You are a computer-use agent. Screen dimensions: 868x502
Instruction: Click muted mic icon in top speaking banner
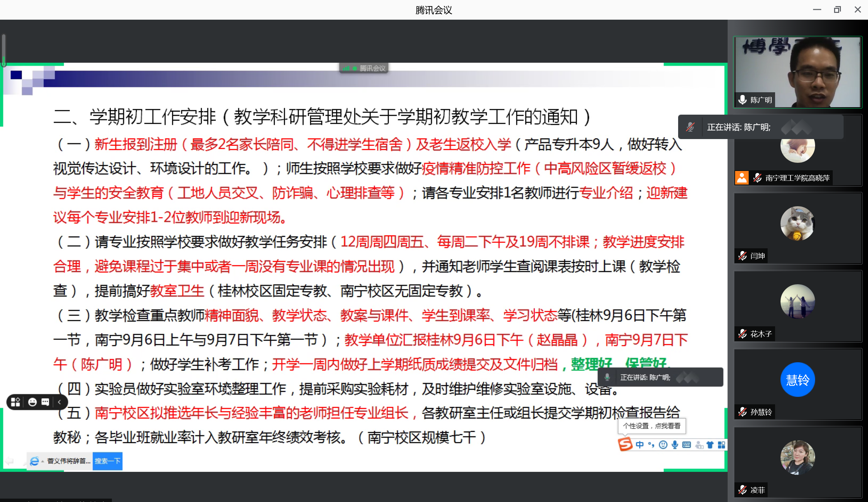pos(690,127)
